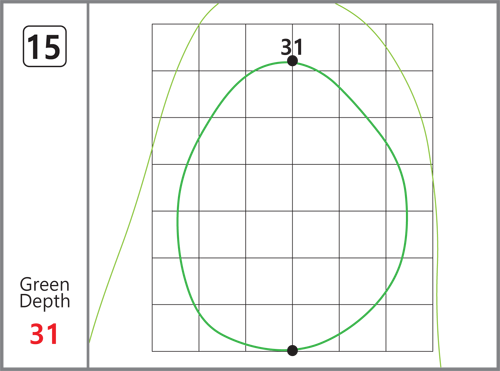This screenshot has width=500, height=371.
Task: Click the black 31 label above the top dot
Action: click(x=292, y=47)
